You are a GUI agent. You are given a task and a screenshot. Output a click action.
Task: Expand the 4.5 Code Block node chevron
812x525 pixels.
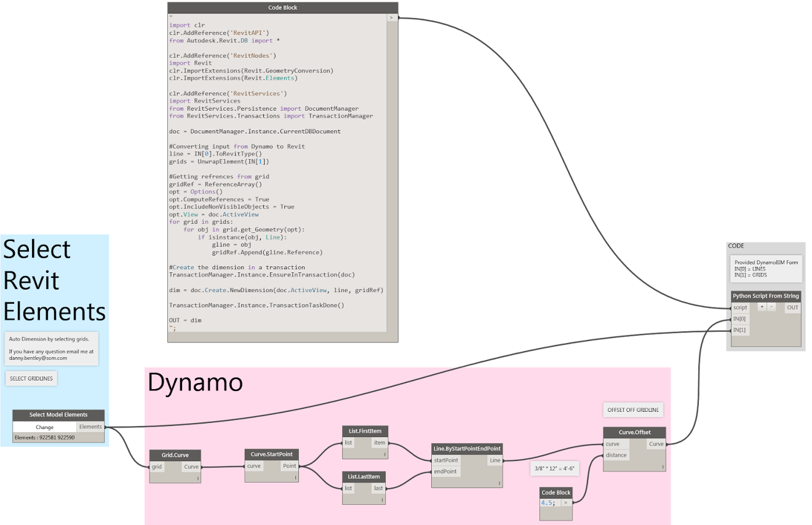point(566,502)
